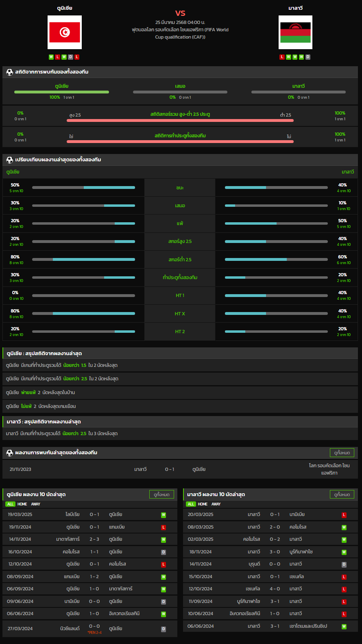
Task: Click the match date 25 มีนาคม 2568 04:00 น.
Action: point(180,22)
